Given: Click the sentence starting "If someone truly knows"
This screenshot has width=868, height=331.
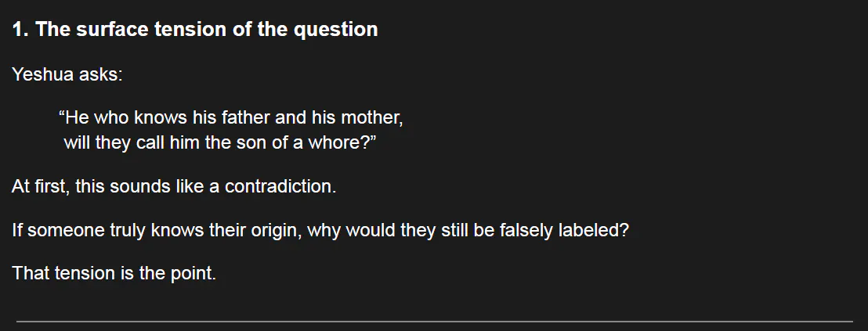Looking at the screenshot, I should point(320,232).
